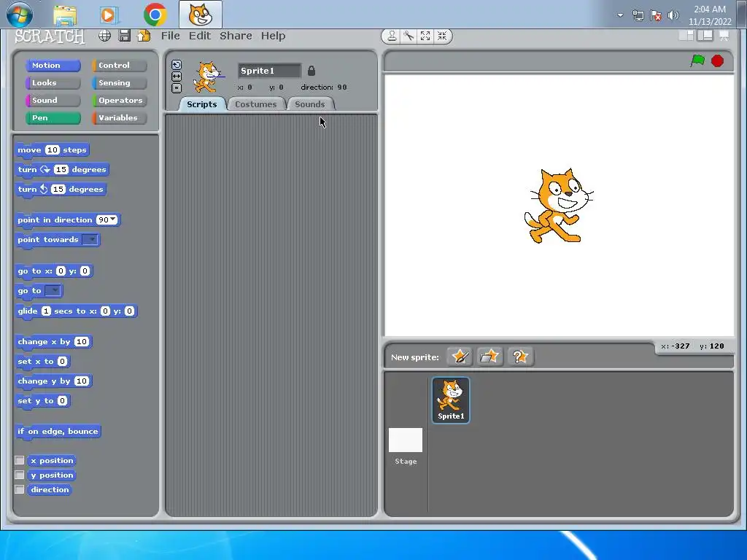Set rotation style to can rotate
Screen dimensions: 747x560
(177, 65)
